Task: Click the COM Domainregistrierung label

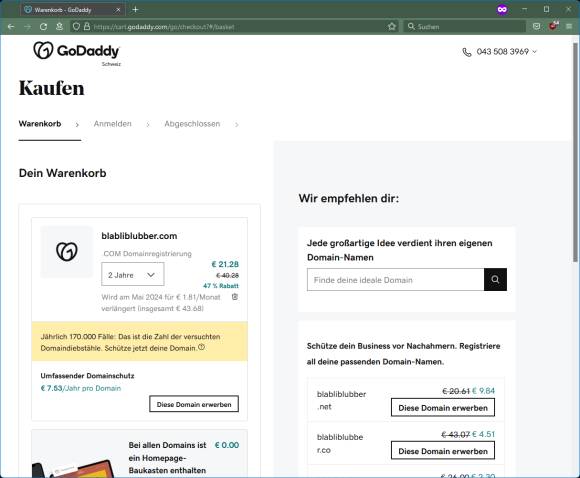Action: point(147,253)
